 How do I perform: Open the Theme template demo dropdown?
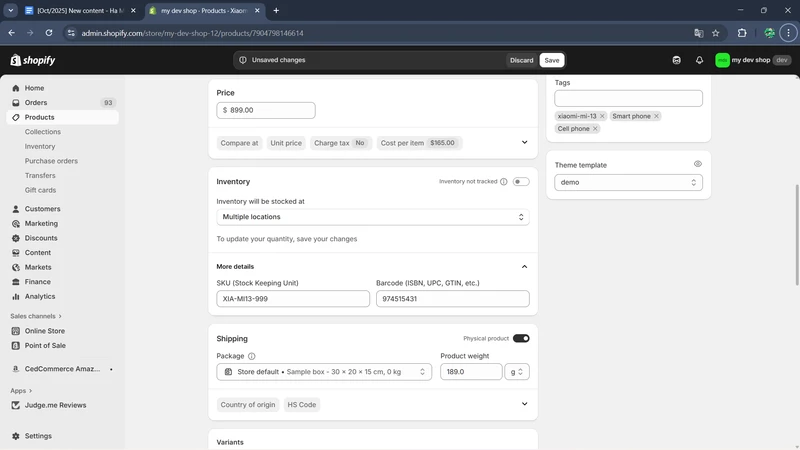(628, 182)
